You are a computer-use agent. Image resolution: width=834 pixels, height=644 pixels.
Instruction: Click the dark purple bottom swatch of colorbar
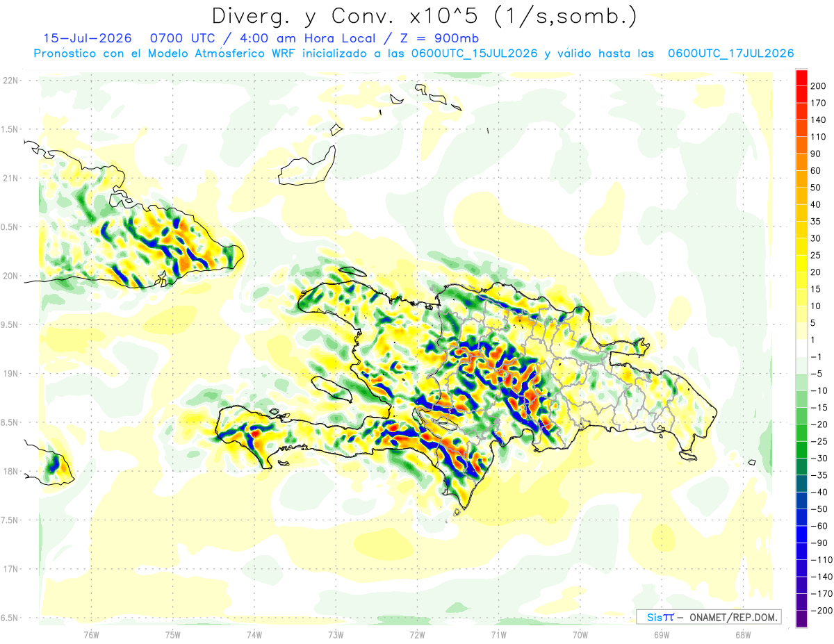801,619
